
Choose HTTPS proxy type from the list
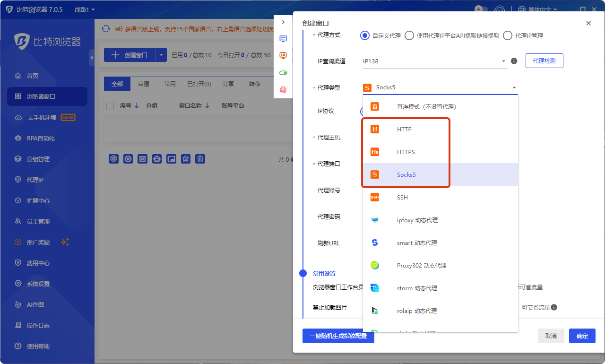pos(441,152)
